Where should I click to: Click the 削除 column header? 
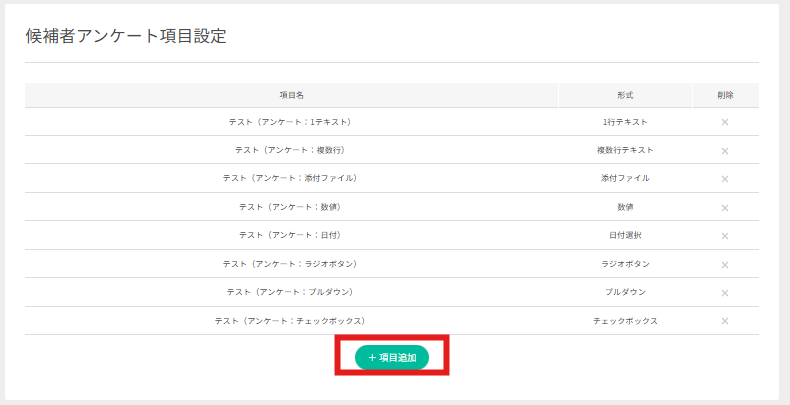coord(725,95)
